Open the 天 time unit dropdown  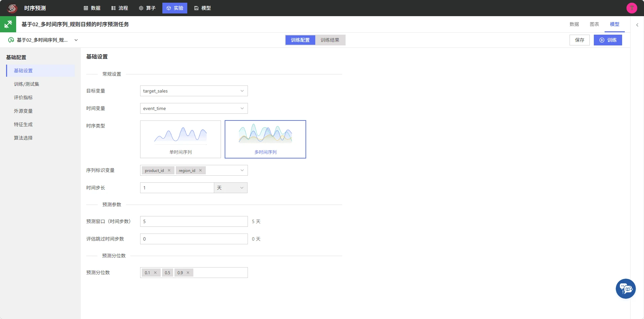tap(231, 188)
